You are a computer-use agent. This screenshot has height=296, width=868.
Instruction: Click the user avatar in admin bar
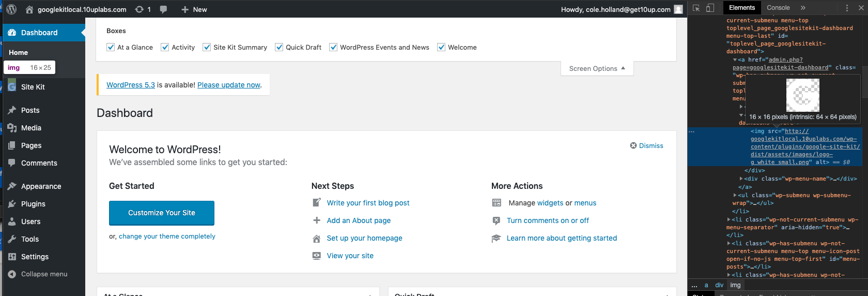pyautogui.click(x=678, y=9)
